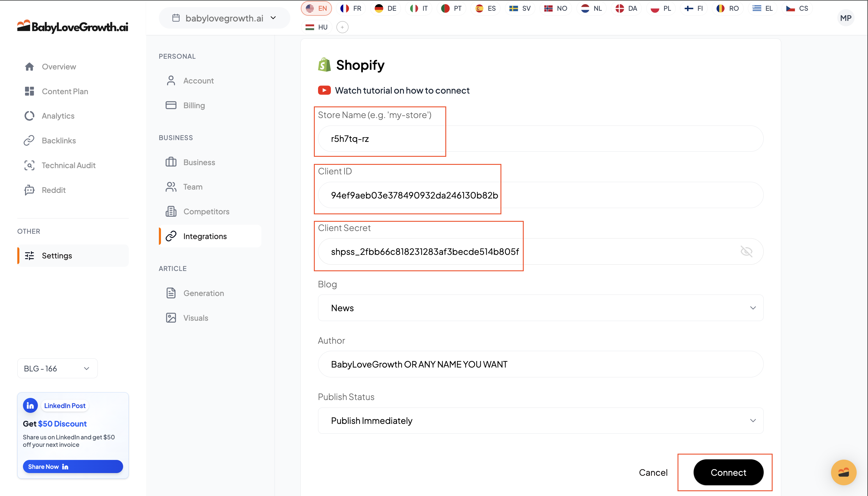This screenshot has height=496, width=868.
Task: Select the Competitors menu item
Action: coord(206,211)
